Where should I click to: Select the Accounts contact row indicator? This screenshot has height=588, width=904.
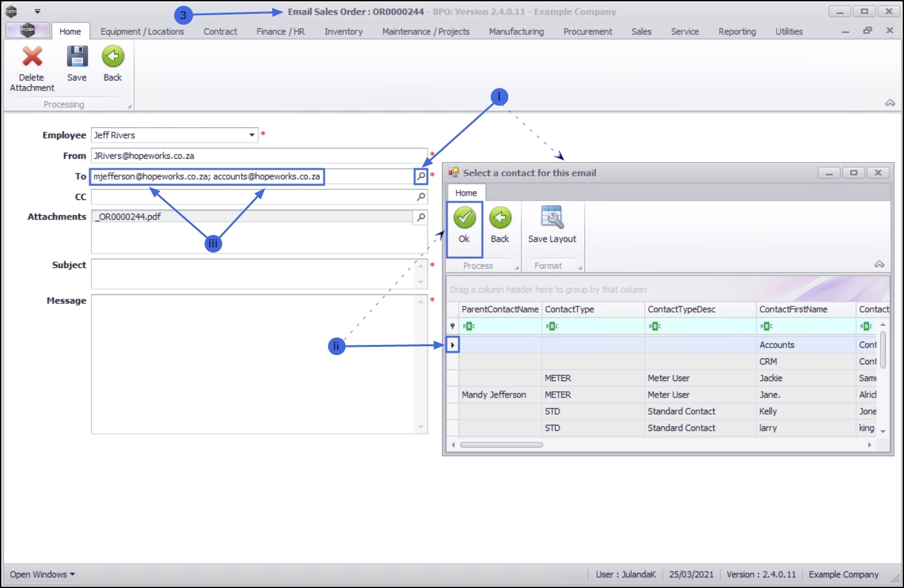[453, 345]
